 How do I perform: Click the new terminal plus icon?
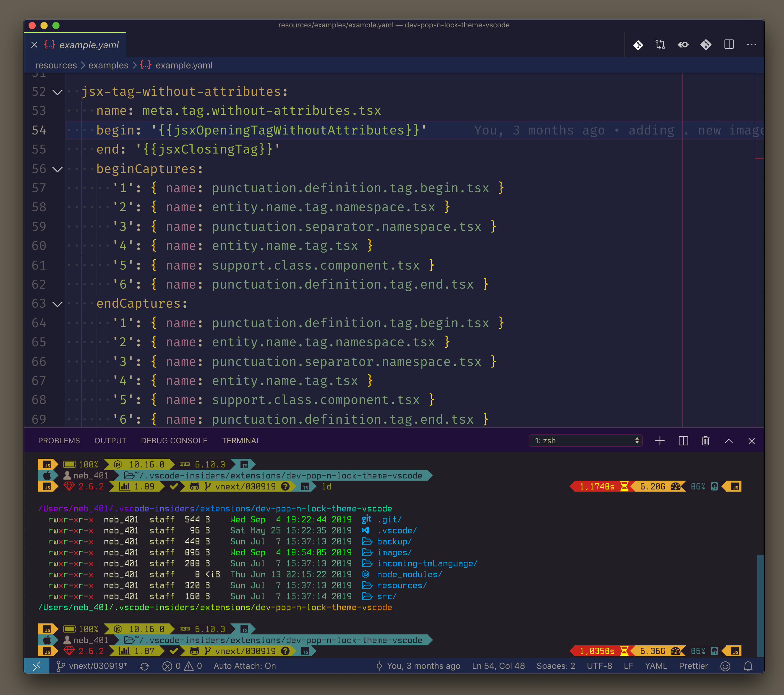[x=660, y=441]
